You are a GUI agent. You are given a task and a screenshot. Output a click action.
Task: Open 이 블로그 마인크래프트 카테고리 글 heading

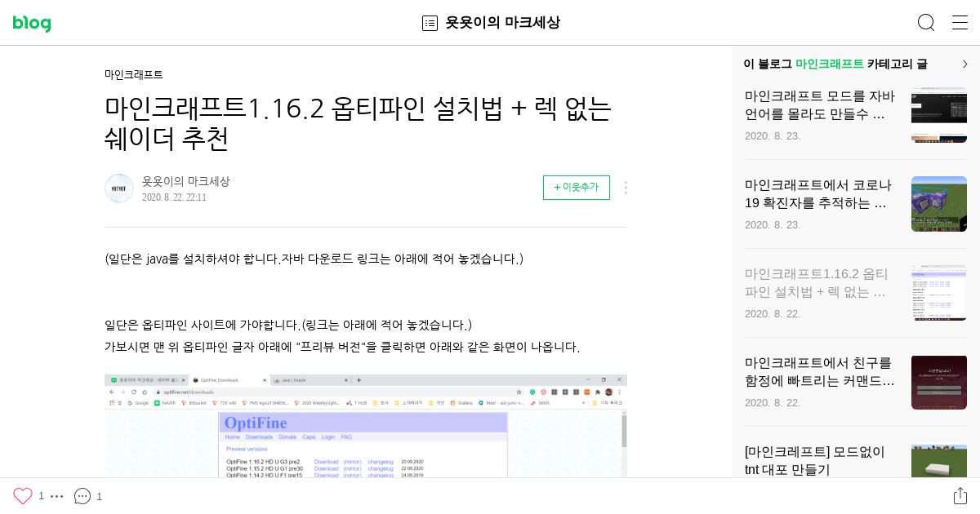[835, 64]
